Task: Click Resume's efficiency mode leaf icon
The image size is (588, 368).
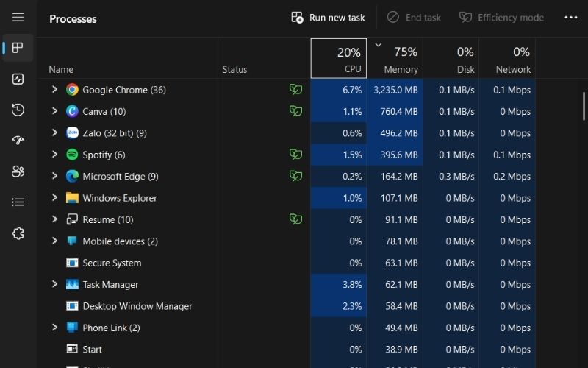Action: pyautogui.click(x=295, y=219)
